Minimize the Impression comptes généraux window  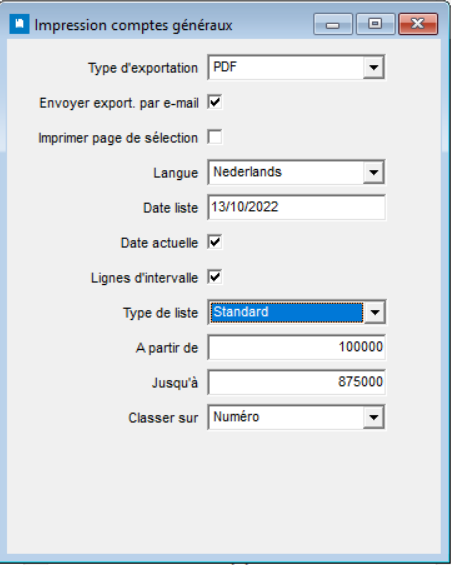(x=333, y=24)
